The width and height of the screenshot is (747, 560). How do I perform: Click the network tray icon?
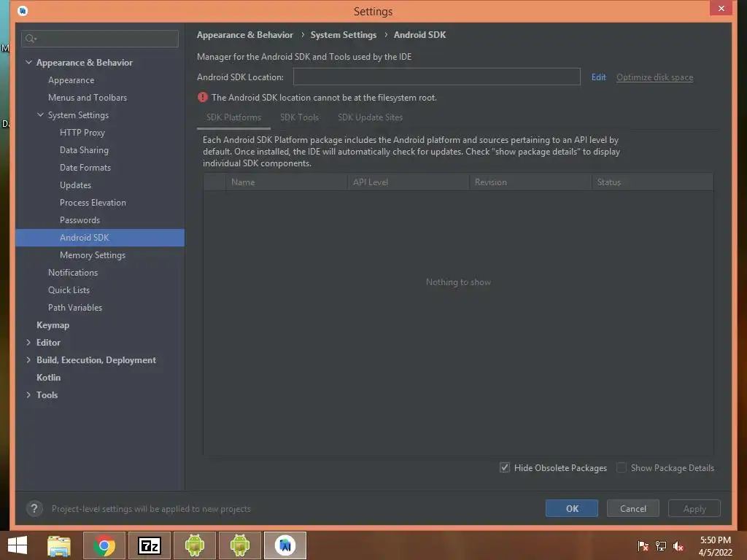pos(661,545)
